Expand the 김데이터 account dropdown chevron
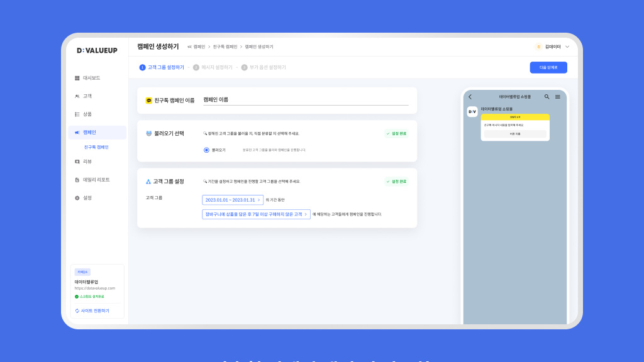Screen dimensions: 644x362 [x=567, y=47]
